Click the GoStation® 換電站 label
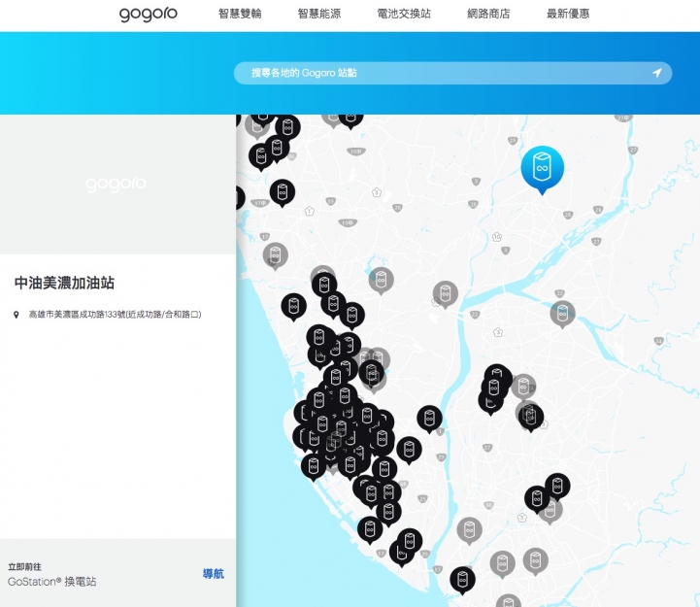 coord(51,582)
